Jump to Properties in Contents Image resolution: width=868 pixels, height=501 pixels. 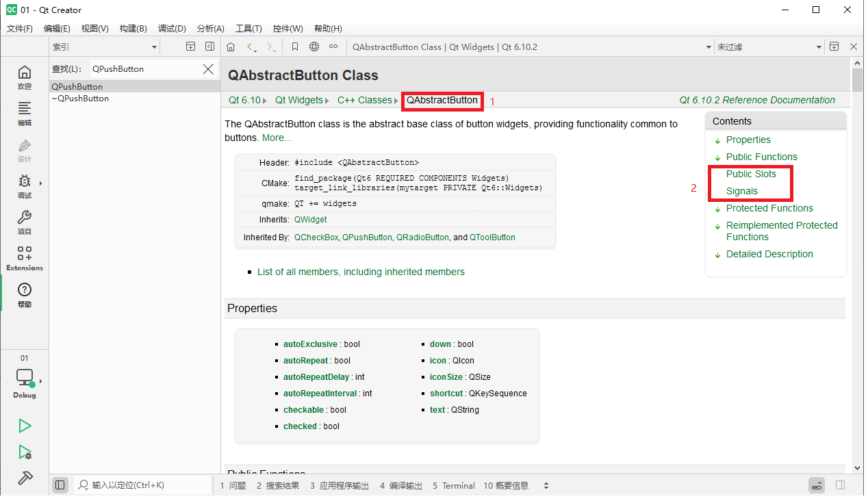point(748,140)
